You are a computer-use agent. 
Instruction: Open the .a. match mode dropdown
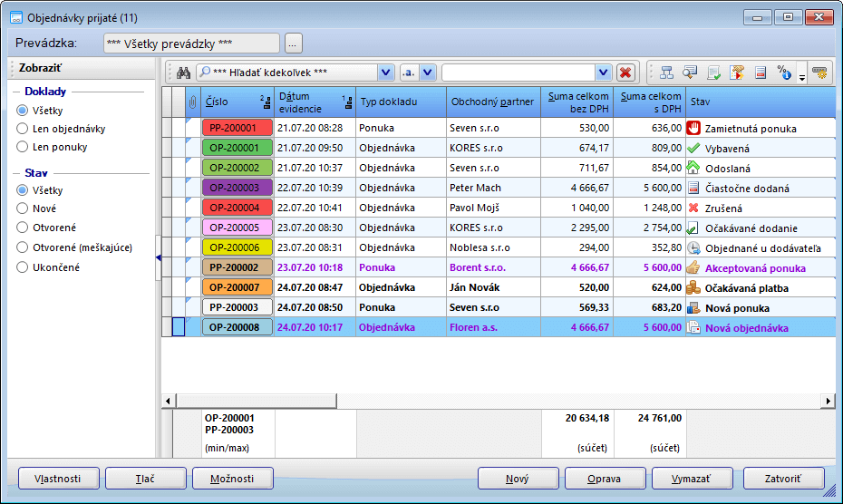tap(428, 73)
